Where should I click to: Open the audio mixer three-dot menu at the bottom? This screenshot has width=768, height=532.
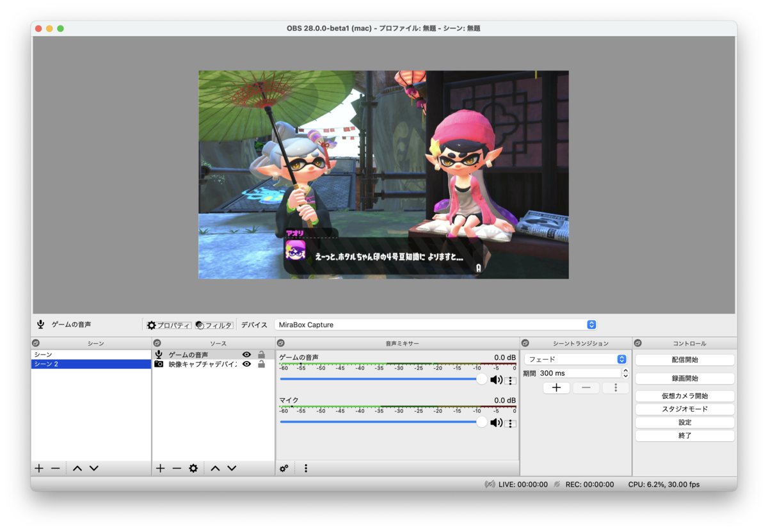click(x=306, y=469)
